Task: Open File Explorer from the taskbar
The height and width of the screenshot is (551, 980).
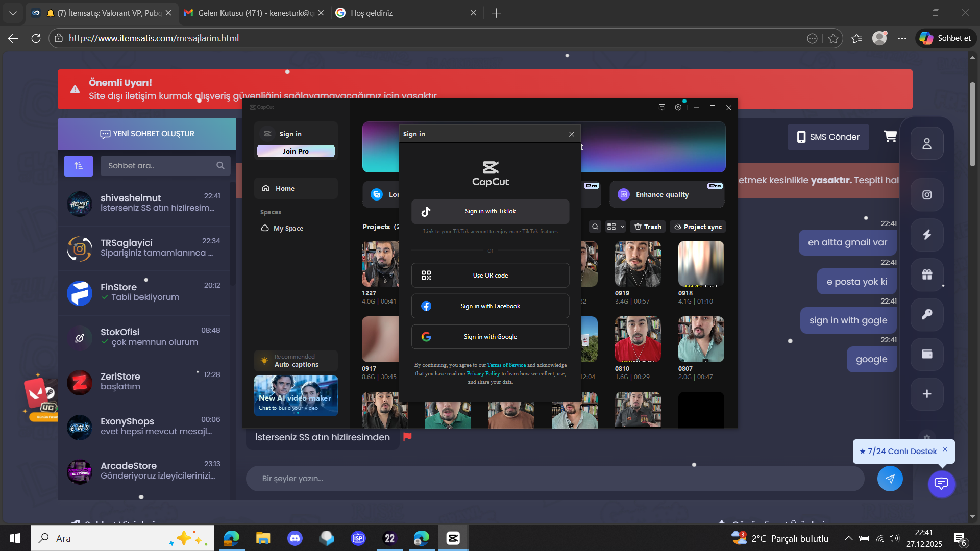Action: click(263, 538)
